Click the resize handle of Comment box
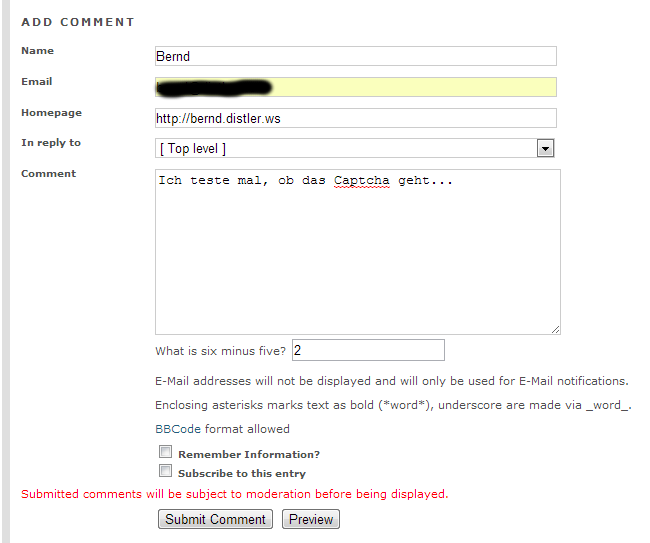The image size is (650, 543). point(555,328)
